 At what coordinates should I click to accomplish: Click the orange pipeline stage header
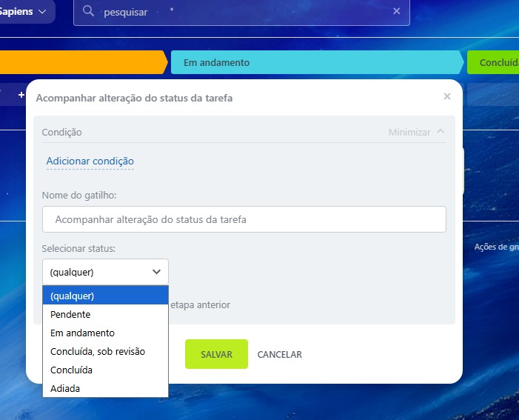(81, 63)
